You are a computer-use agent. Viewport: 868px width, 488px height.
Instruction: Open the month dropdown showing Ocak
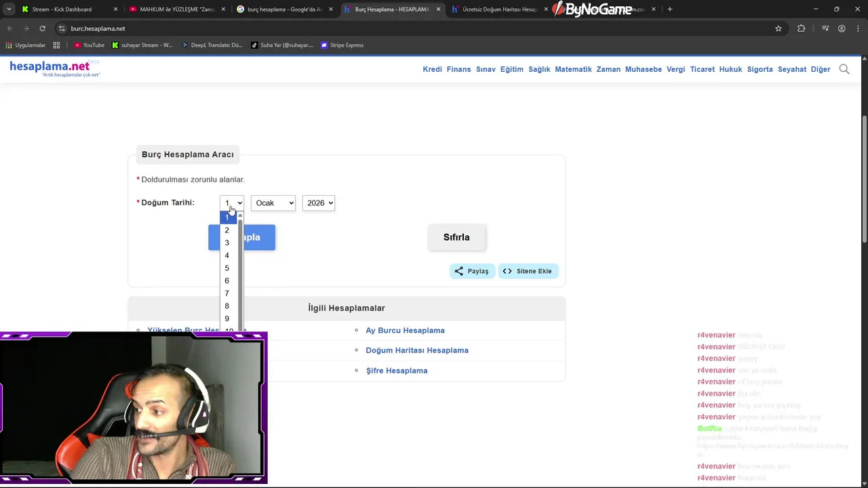273,203
